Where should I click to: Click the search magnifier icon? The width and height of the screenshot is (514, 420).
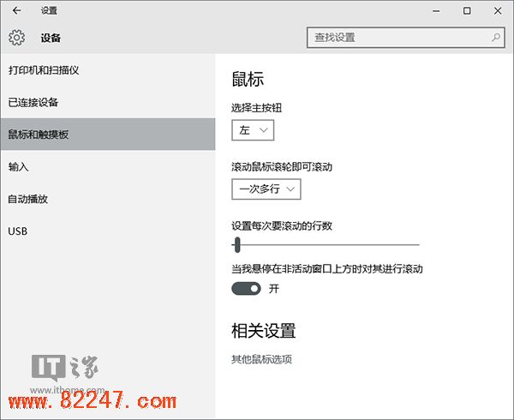[x=496, y=38]
